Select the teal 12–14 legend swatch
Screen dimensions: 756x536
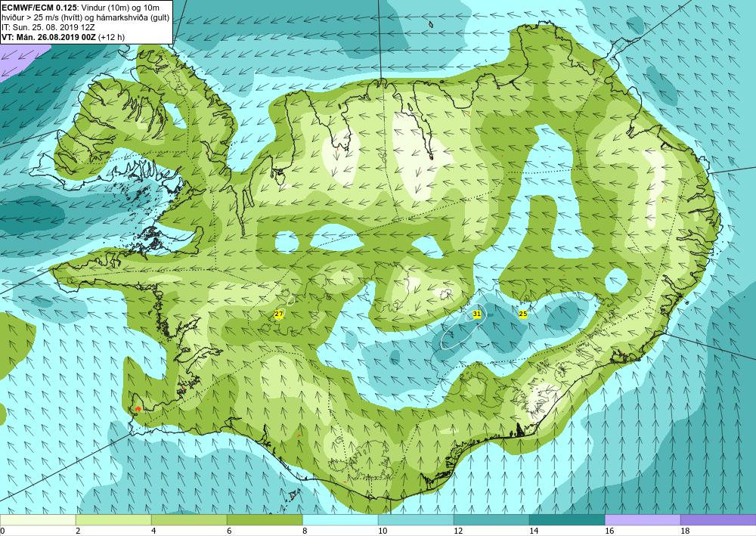point(491,519)
